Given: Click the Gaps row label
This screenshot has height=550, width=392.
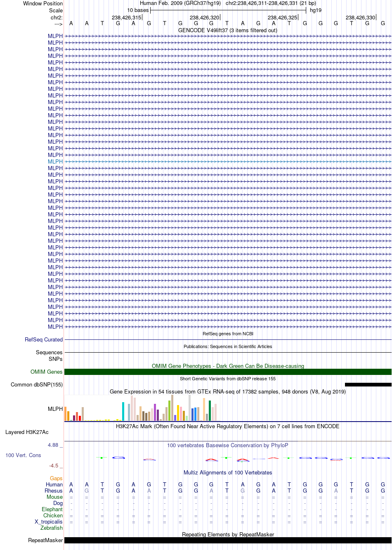Looking at the screenshot, I should tap(56, 478).
